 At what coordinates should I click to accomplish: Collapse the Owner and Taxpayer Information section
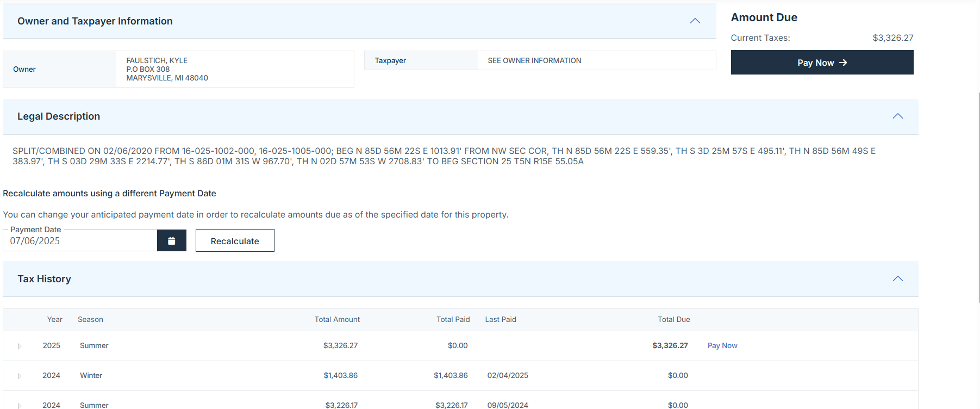point(695,21)
